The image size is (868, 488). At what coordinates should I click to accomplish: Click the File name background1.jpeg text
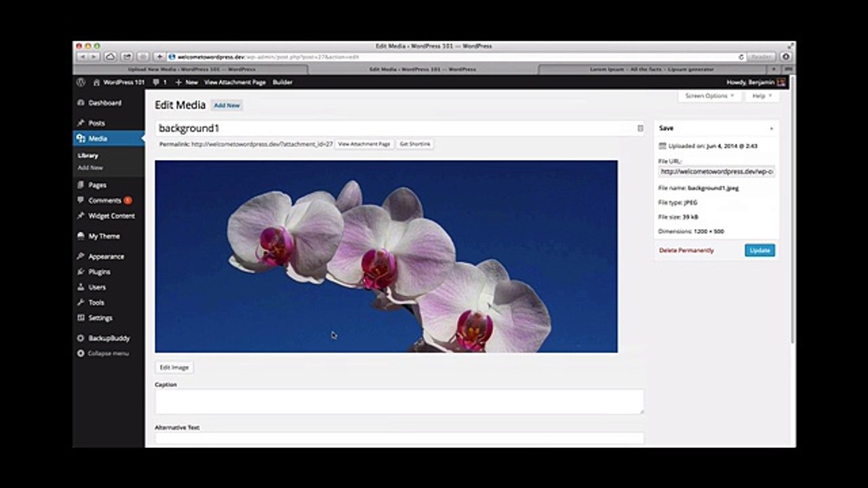tap(698, 188)
